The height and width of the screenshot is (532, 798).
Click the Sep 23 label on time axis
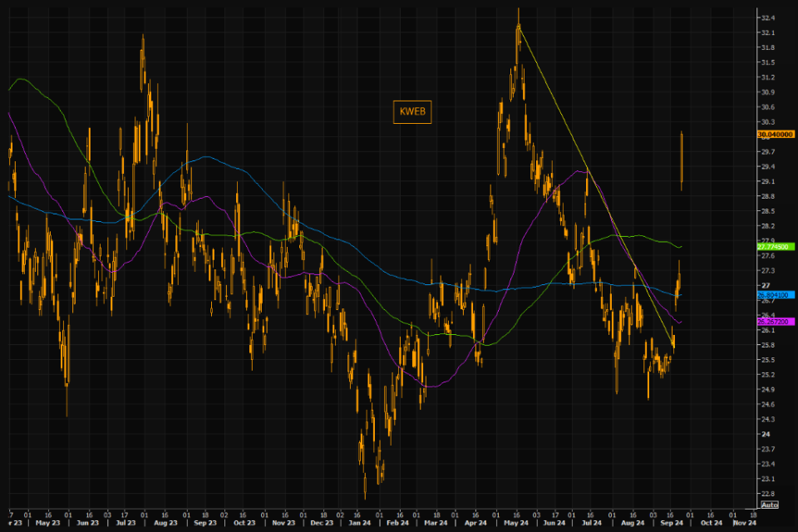tap(205, 523)
